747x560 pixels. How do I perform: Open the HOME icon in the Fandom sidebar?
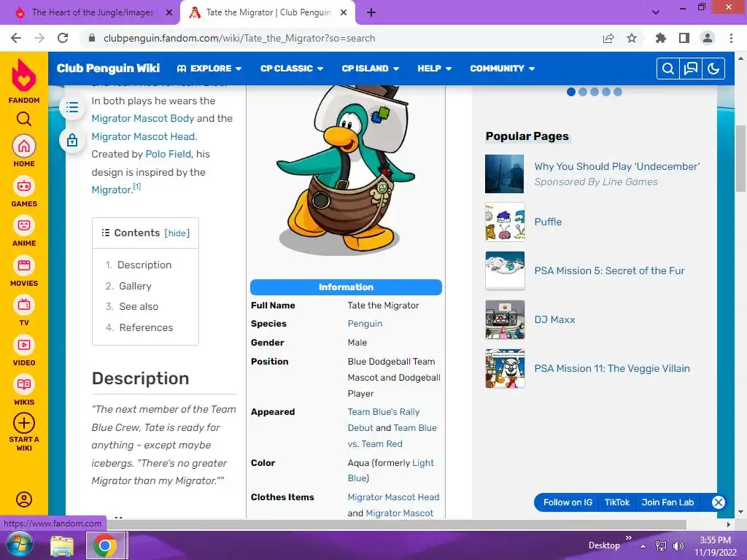[x=24, y=146]
